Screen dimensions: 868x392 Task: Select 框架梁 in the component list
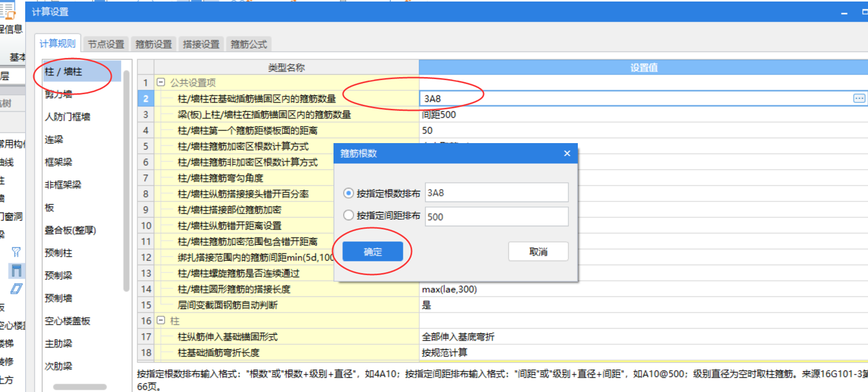pyautogui.click(x=58, y=162)
